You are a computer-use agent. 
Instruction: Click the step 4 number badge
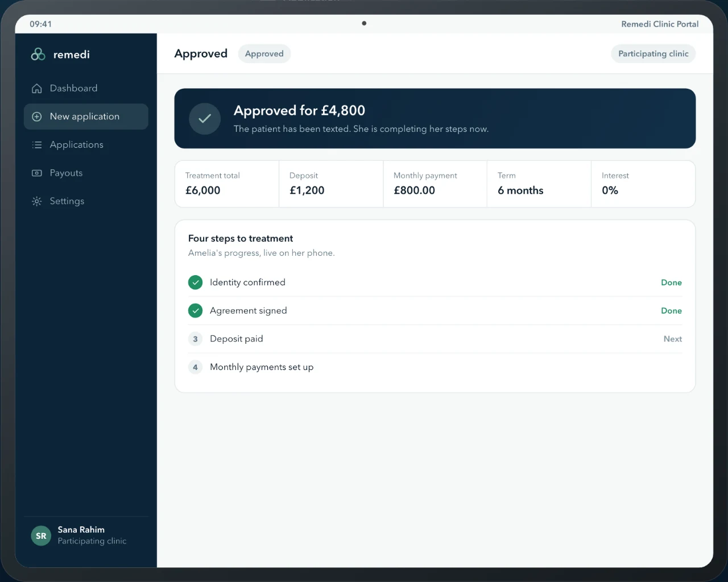(195, 367)
